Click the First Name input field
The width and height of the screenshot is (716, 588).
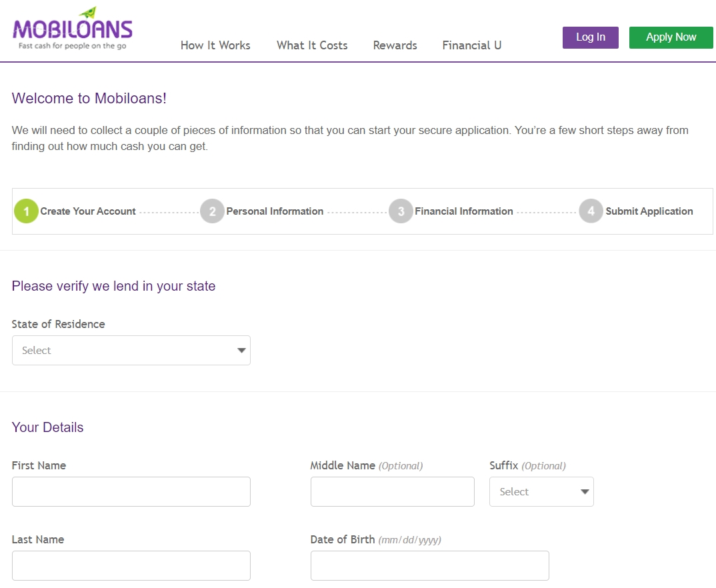coord(131,491)
